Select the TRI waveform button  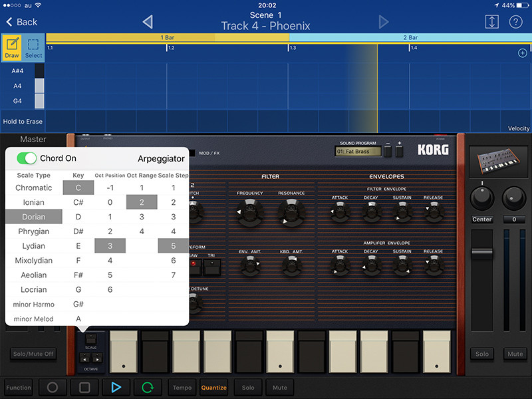click(212, 267)
